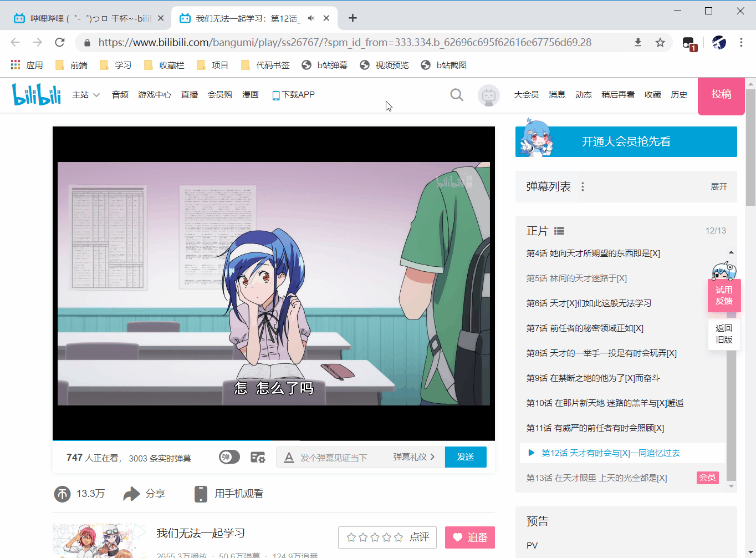Click the 返回旧版 button
This screenshot has width=756, height=558.
tap(724, 334)
